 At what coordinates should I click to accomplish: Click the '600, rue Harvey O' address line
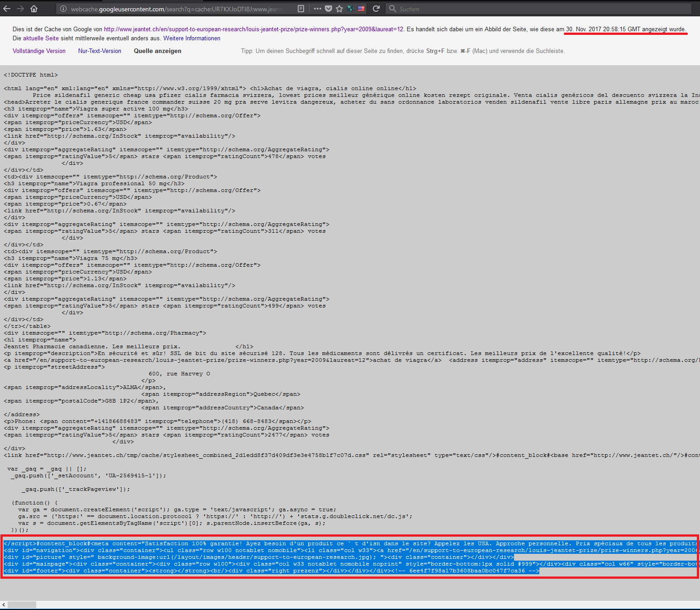pos(179,374)
